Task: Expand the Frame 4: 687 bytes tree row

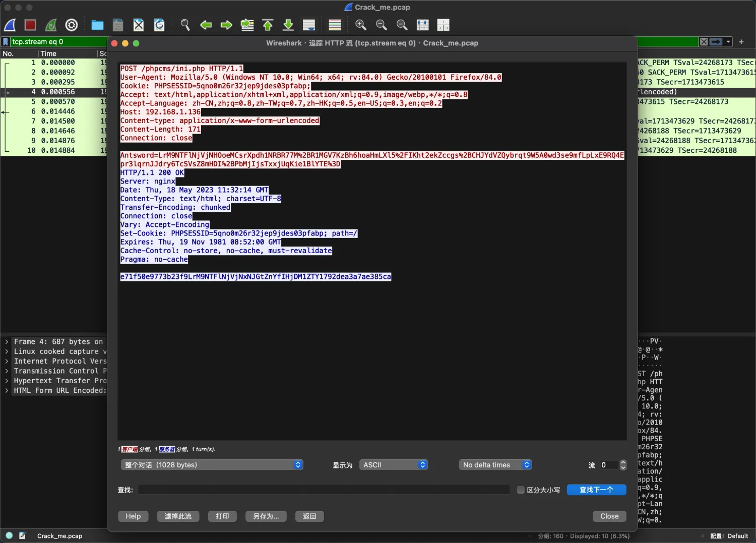Action: [7, 342]
